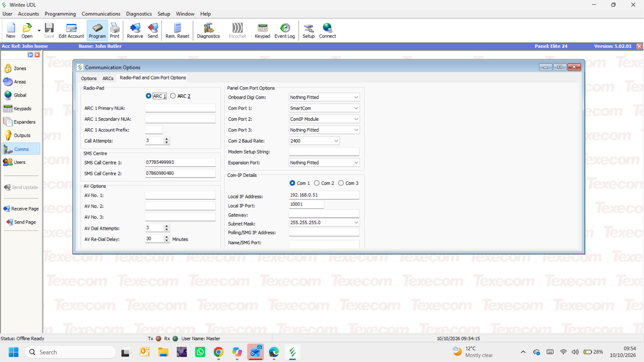Screen dimensions: 644x362
Task: Select Com 3 in Com-IP Details
Action: 341,183
